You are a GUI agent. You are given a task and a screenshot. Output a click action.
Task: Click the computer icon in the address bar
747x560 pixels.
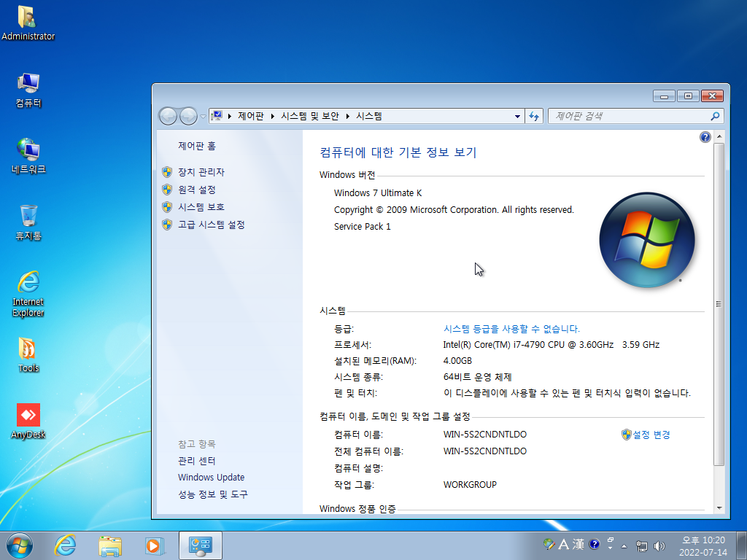pos(217,116)
